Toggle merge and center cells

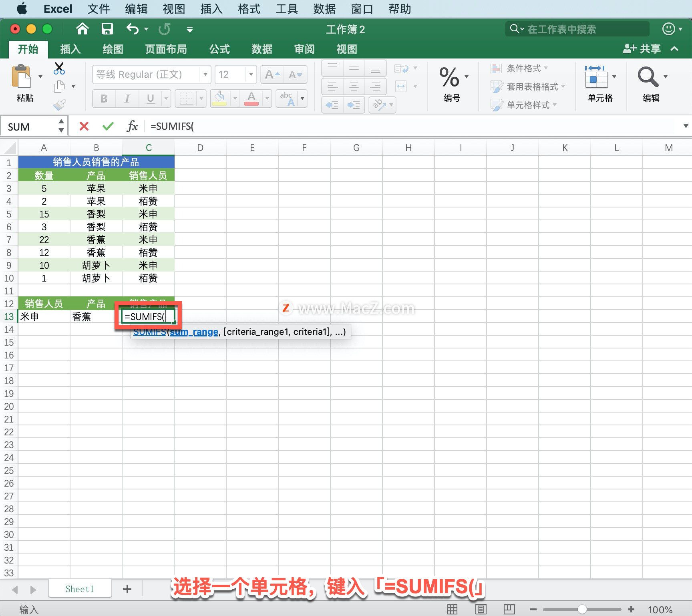pyautogui.click(x=401, y=86)
